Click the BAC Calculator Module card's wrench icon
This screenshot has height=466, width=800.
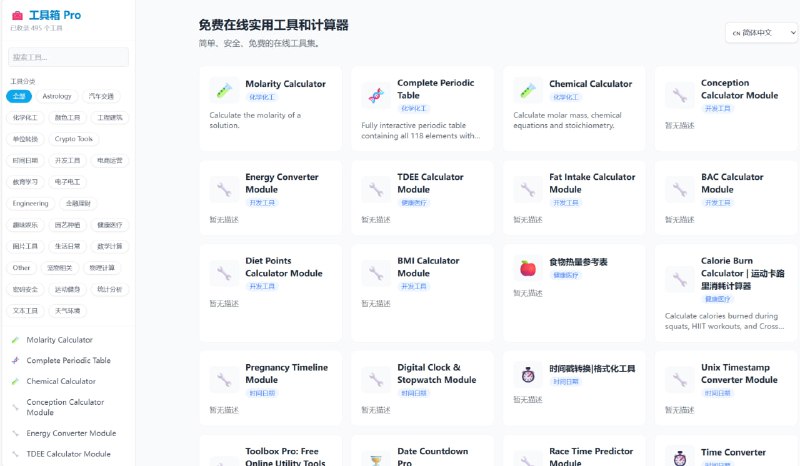point(680,189)
